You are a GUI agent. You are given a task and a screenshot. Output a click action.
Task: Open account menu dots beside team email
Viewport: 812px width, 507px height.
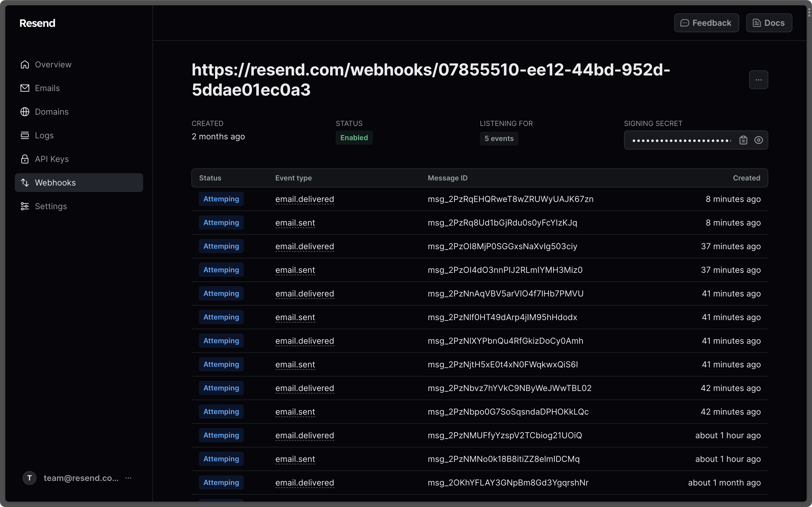pyautogui.click(x=128, y=478)
